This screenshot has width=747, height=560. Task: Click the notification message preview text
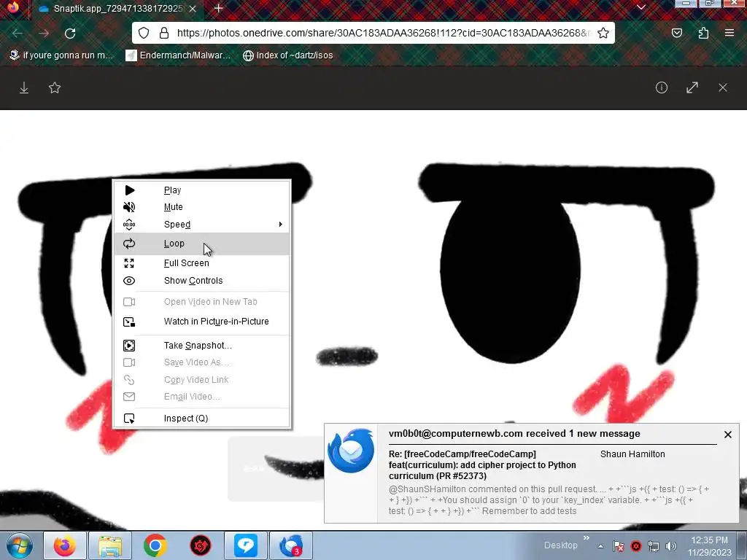tap(549, 500)
